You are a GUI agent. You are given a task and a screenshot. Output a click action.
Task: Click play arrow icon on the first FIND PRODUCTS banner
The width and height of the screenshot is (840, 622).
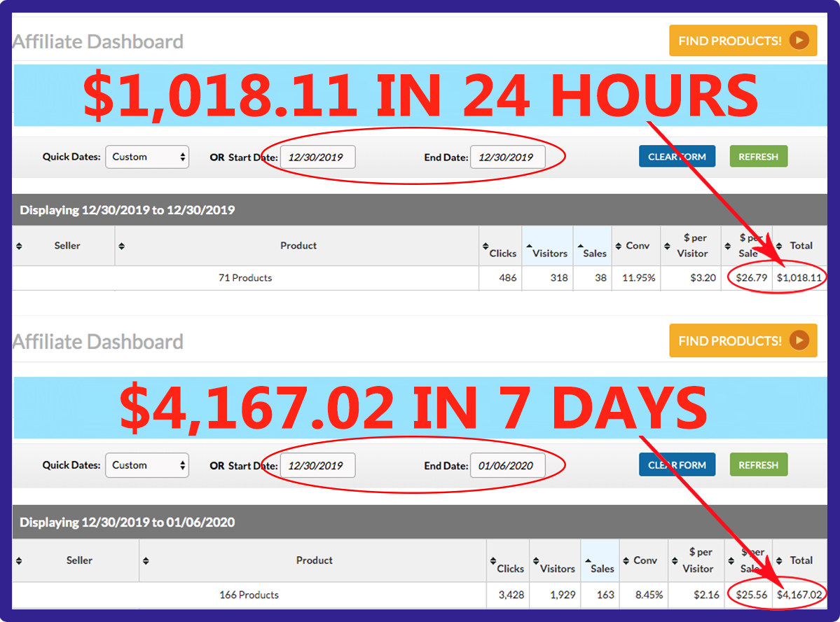(799, 41)
